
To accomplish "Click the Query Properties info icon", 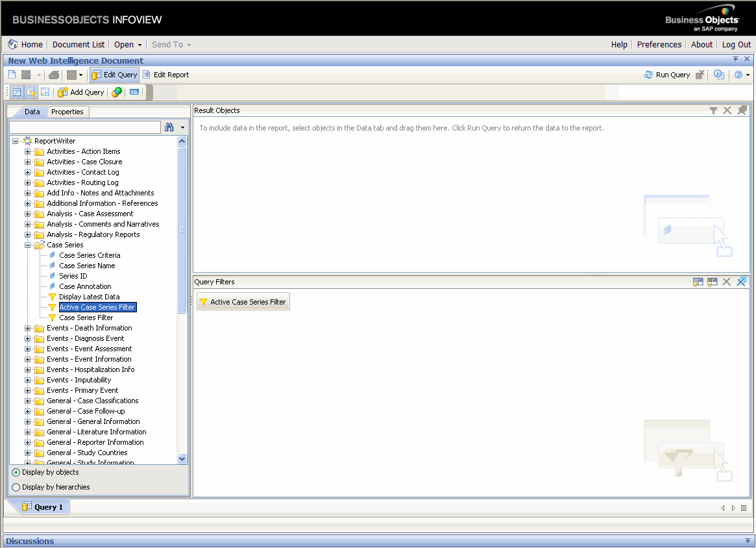I will click(719, 75).
